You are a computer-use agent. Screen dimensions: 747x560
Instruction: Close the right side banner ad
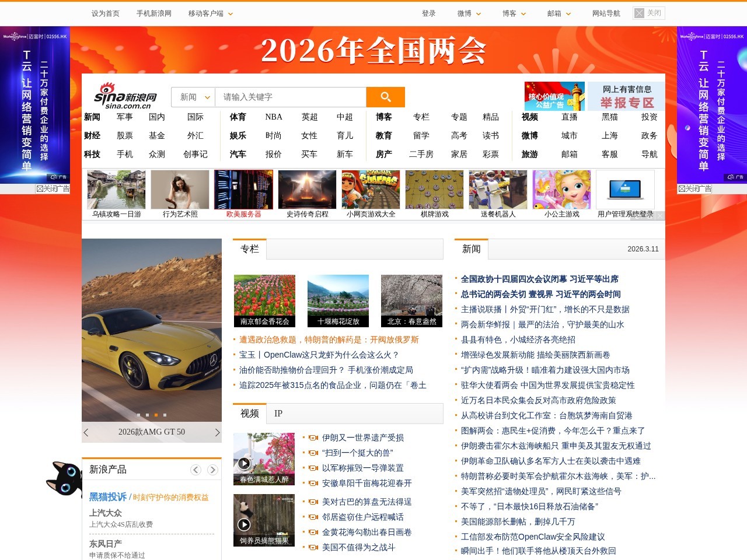pos(694,189)
